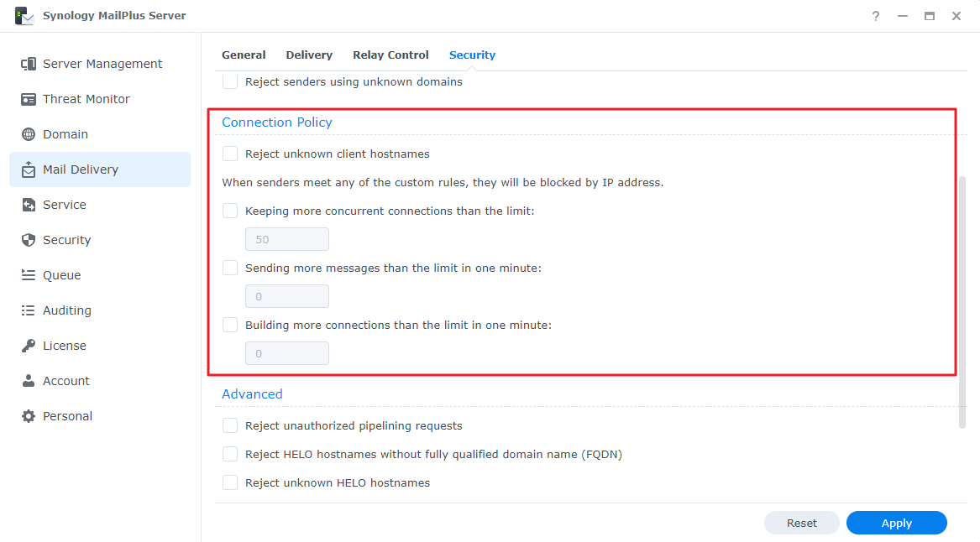Viewport: 980px width, 542px height.
Task: Enable rejecting unknown client hostnames
Action: (230, 154)
